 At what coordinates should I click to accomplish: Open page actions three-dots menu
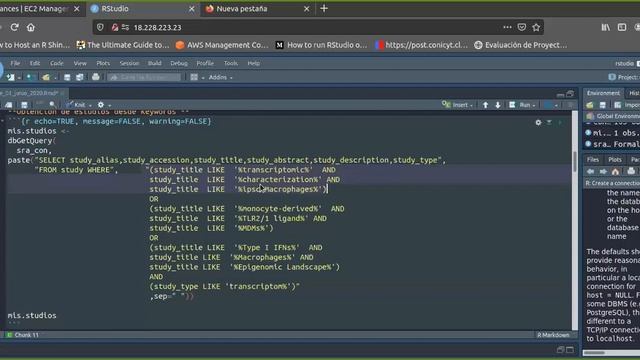pyautogui.click(x=507, y=27)
